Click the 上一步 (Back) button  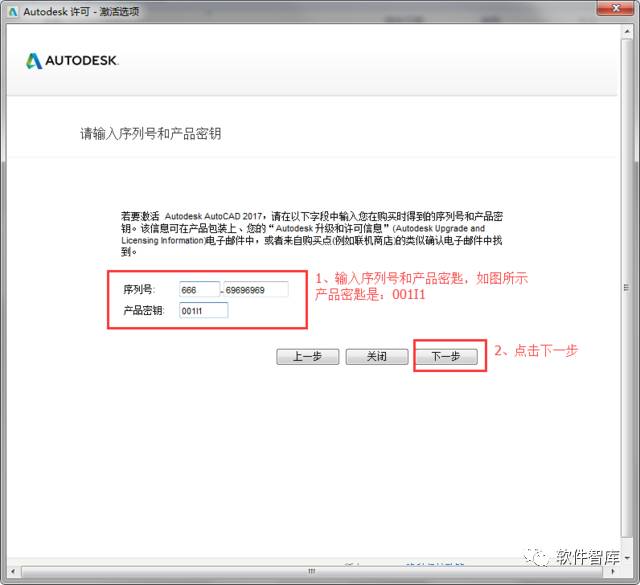pyautogui.click(x=307, y=356)
